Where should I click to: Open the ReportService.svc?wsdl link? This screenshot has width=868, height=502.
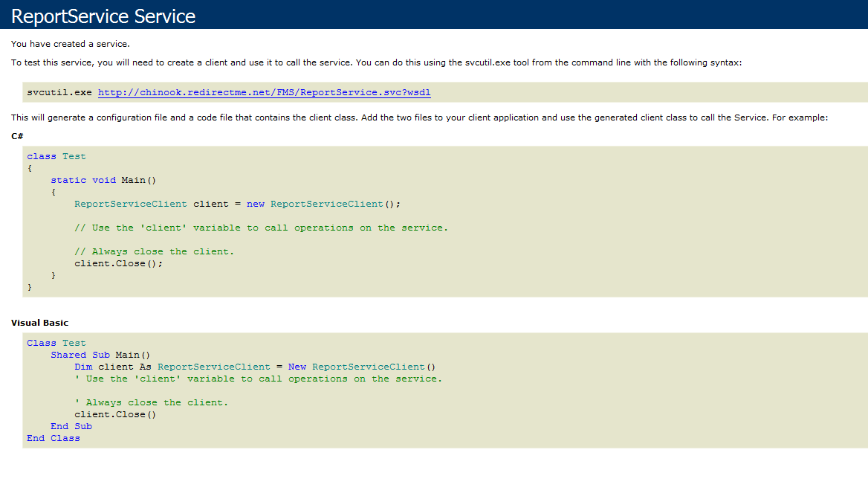(x=264, y=92)
